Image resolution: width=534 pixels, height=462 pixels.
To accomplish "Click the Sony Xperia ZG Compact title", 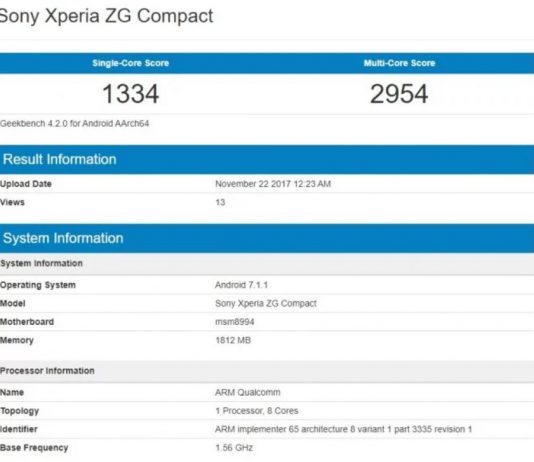I will point(106,17).
